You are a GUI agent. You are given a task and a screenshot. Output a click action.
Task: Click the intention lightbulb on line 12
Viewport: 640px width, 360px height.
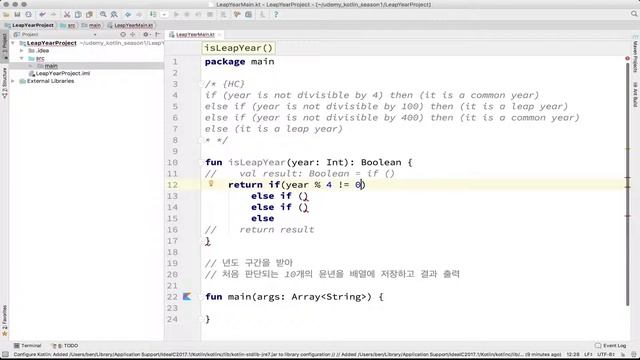click(x=211, y=184)
